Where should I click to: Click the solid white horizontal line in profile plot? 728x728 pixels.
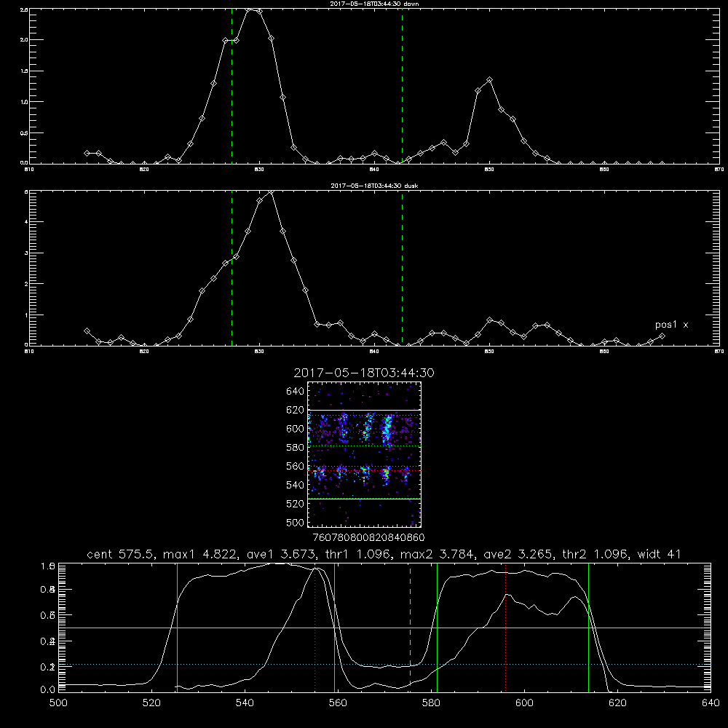pyautogui.click(x=384, y=628)
